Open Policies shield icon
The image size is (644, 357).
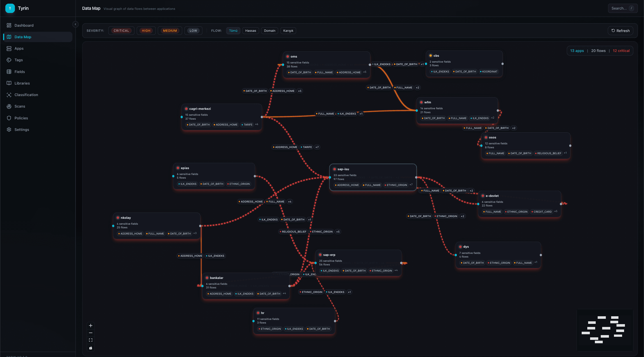click(9, 118)
